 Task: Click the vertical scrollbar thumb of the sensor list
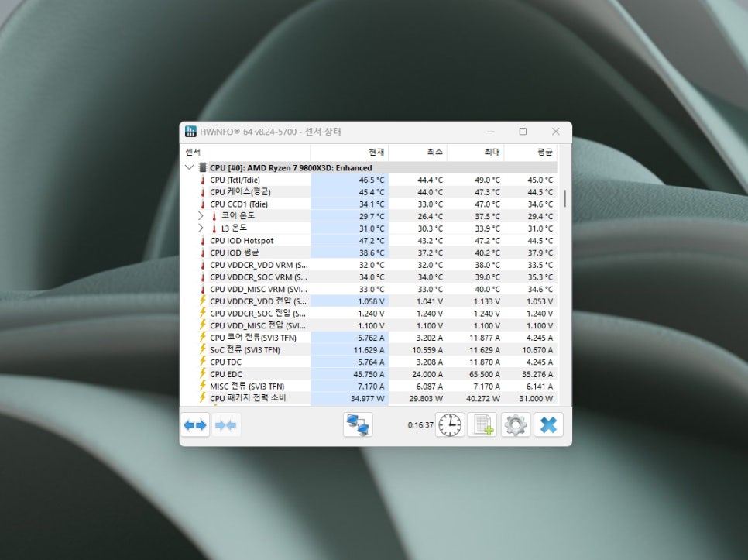(x=565, y=198)
